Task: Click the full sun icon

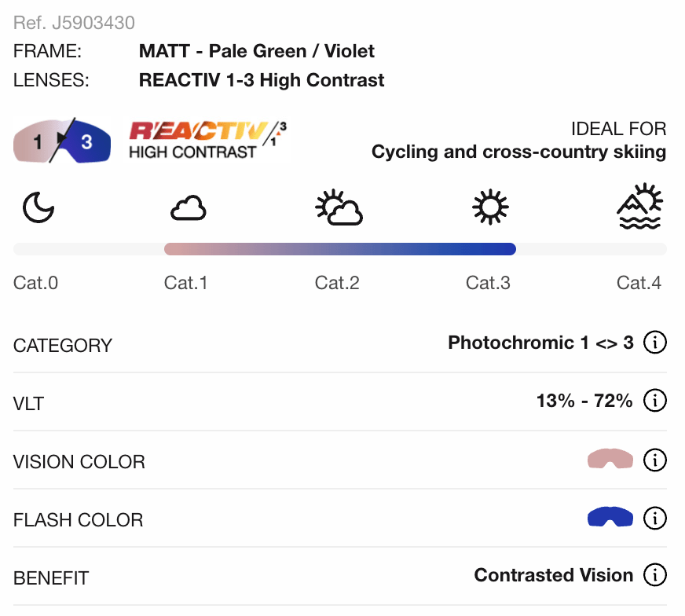Action: pos(490,209)
